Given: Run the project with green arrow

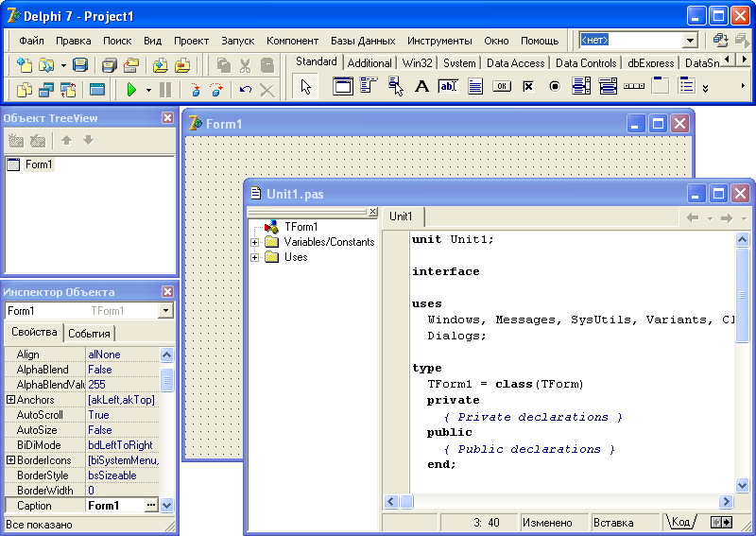Looking at the screenshot, I should (x=131, y=89).
